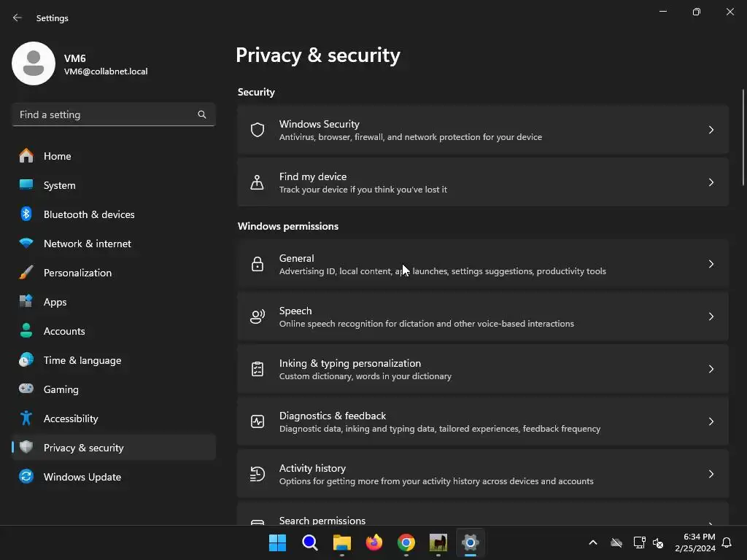Screen dimensions: 747x560
Task: Click the Find a setting search box
Action: pyautogui.click(x=113, y=114)
